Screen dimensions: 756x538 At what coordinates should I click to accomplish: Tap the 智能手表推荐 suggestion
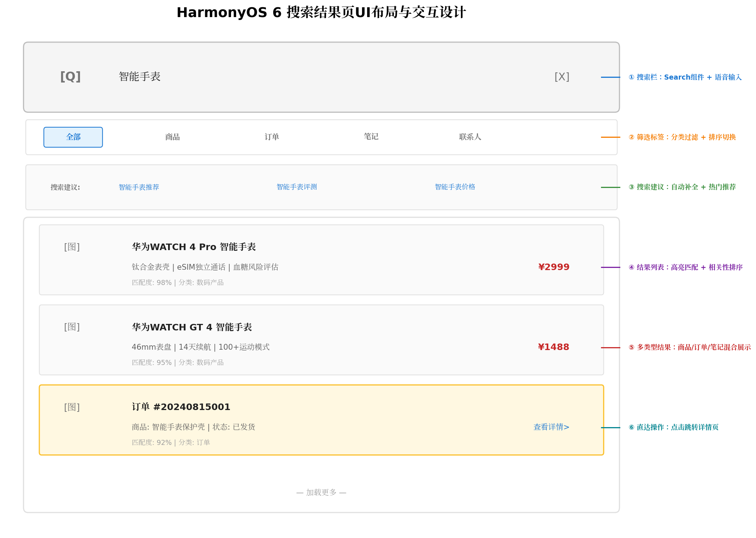(x=139, y=187)
